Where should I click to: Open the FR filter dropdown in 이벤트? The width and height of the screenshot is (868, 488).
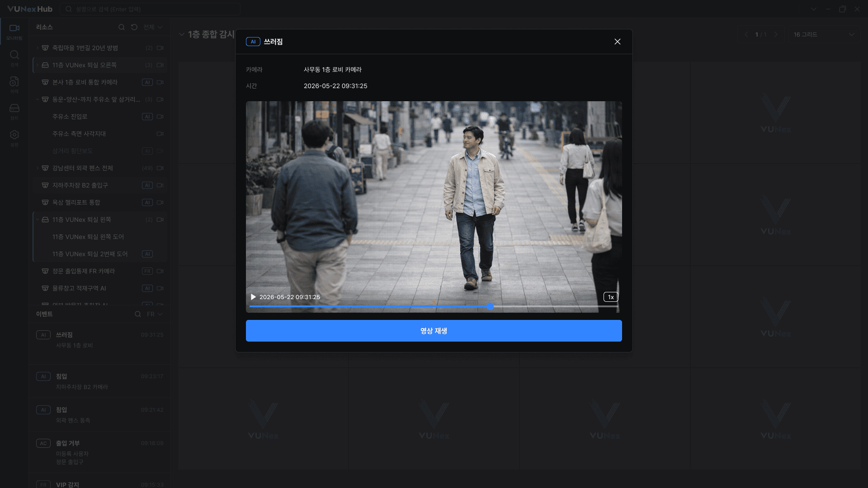click(x=155, y=314)
